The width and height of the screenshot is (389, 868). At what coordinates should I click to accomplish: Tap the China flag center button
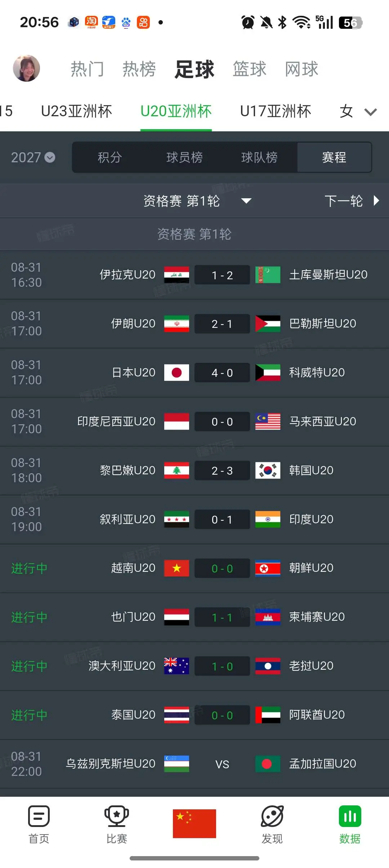194,823
